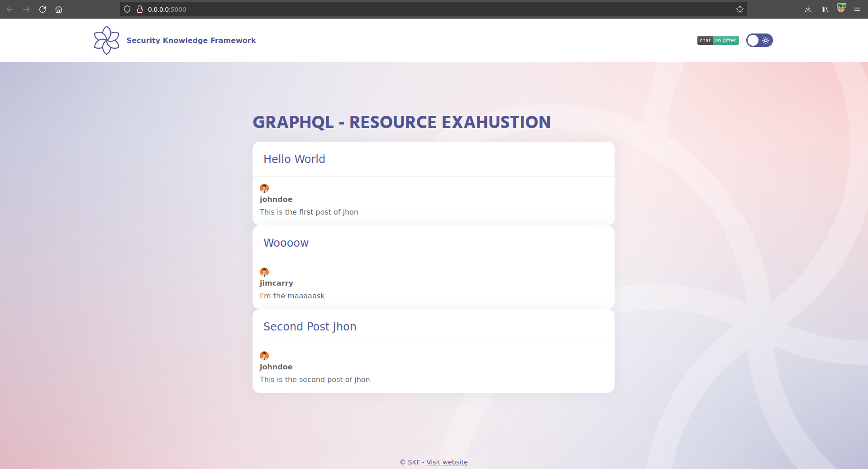This screenshot has height=469, width=868.
Task: Reload the page with the refresh icon
Action: (x=43, y=9)
